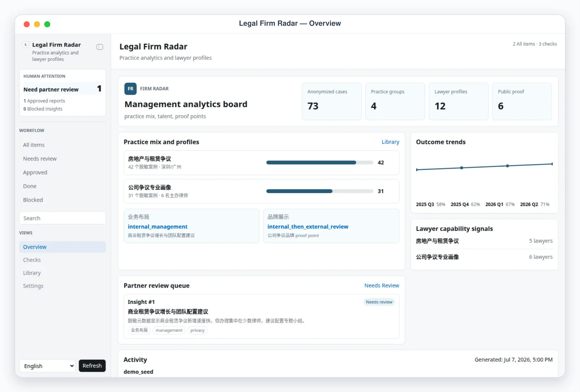
Task: Toggle the sidebar collapse icon
Action: point(99,47)
